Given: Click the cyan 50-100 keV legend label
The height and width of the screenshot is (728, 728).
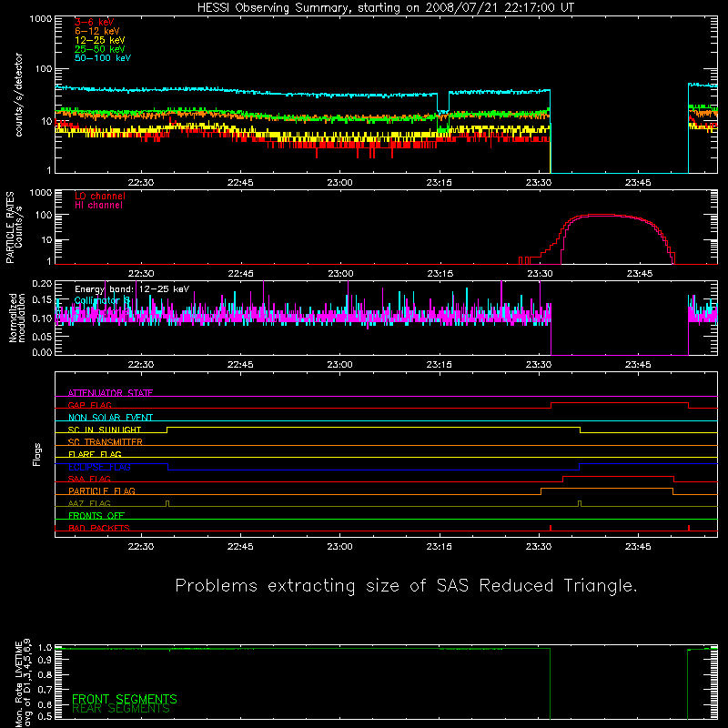Looking at the screenshot, I should (103, 58).
